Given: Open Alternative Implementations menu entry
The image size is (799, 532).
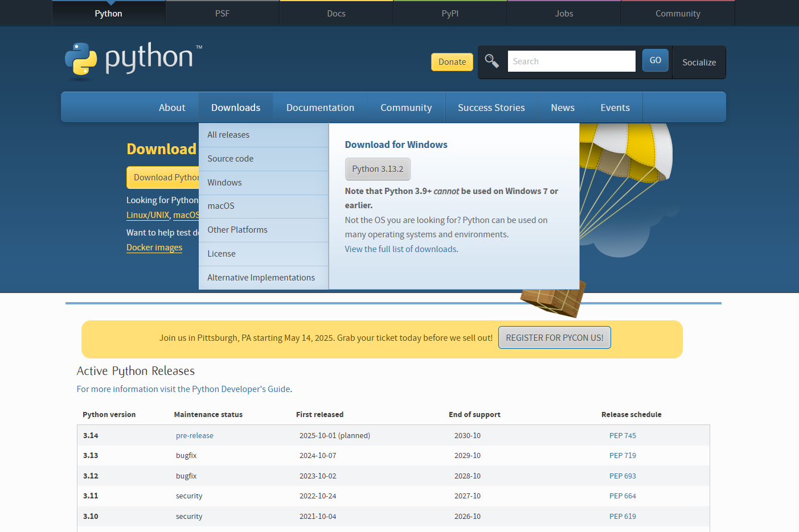Looking at the screenshot, I should pos(264,278).
